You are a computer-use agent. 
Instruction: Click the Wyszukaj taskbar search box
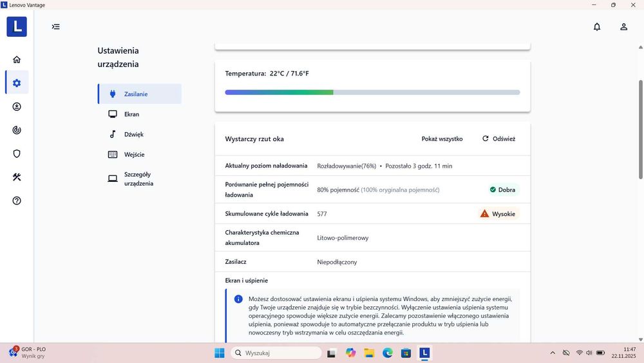276,353
